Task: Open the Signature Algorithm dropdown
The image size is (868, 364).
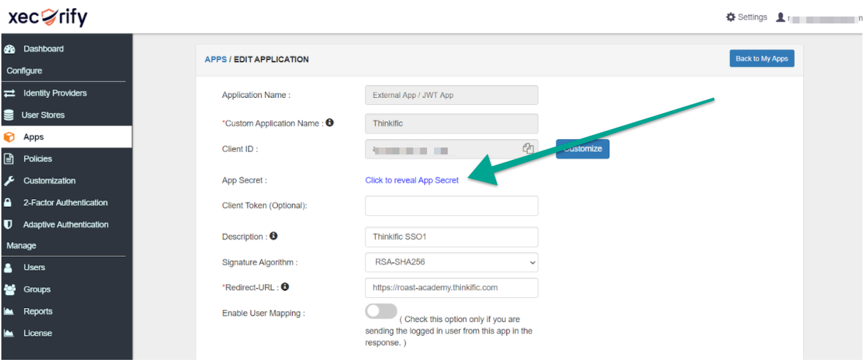Action: (451, 262)
